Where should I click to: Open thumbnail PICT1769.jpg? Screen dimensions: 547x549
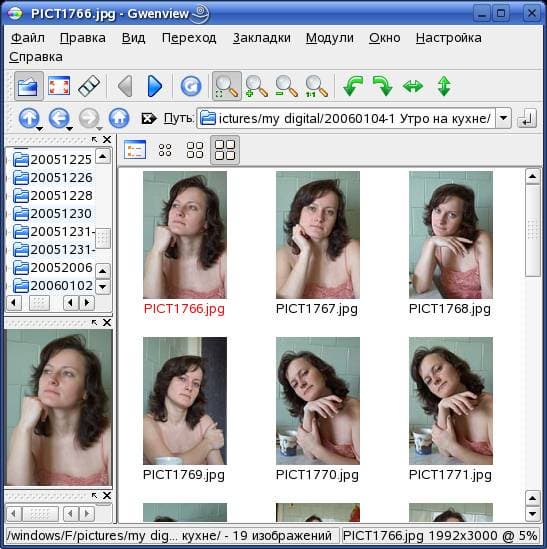pos(185,401)
